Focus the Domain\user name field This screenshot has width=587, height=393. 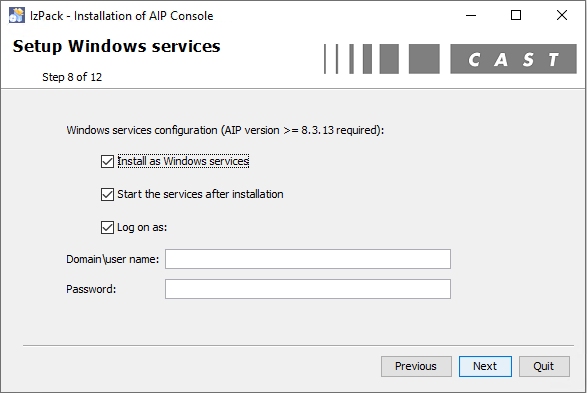click(308, 259)
